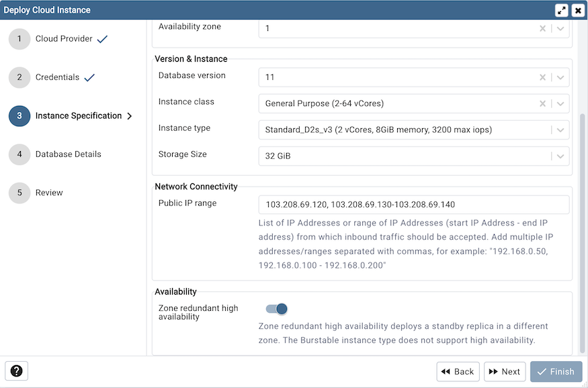
Task: Open the Database version dropdown
Action: pos(560,77)
